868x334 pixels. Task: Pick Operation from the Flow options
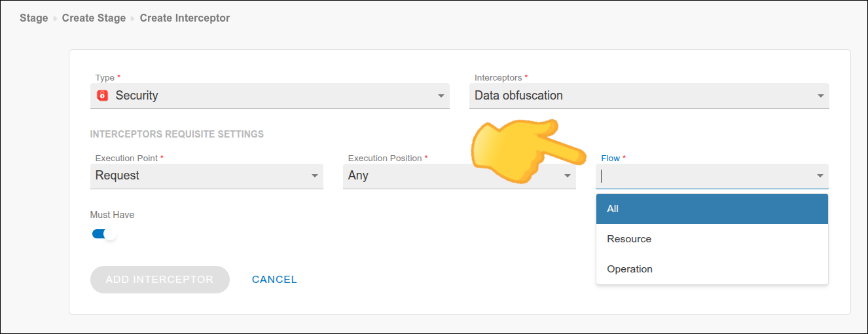pos(712,269)
